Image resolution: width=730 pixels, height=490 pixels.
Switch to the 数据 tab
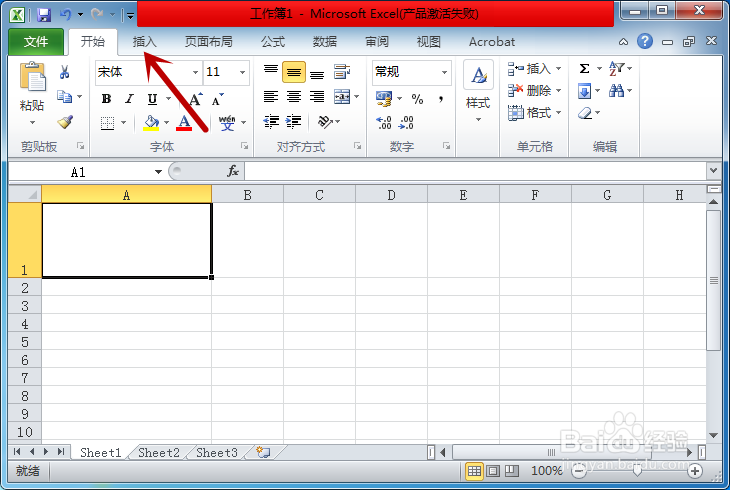(x=324, y=42)
